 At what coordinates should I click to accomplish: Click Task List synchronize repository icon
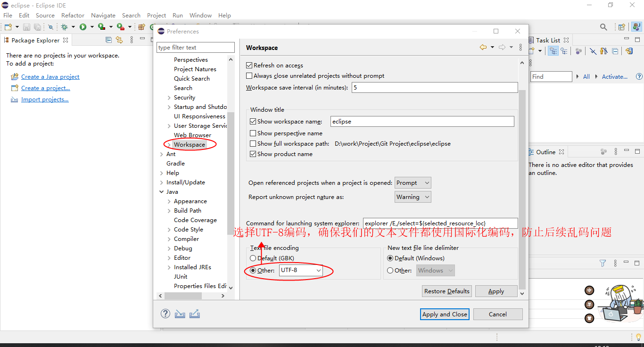pyautogui.click(x=629, y=51)
